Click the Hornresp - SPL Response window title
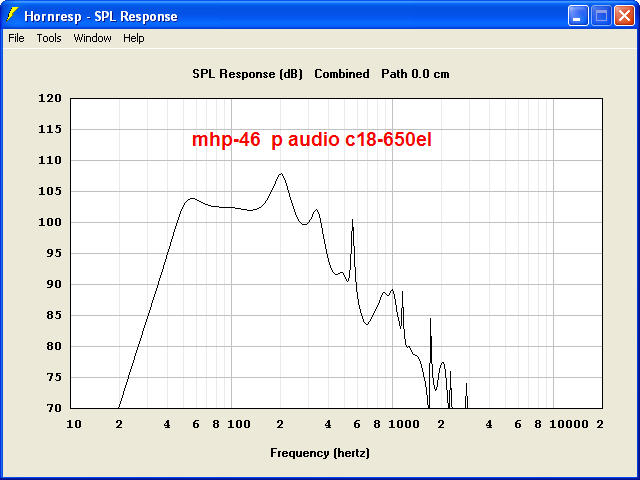This screenshot has width=640, height=480. point(101,16)
